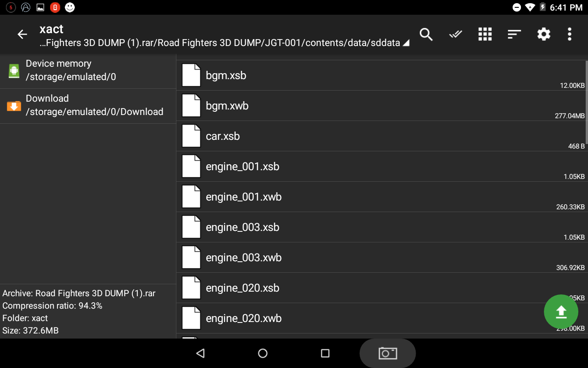
Task: Click the 260.33KB size value
Action: tap(571, 207)
